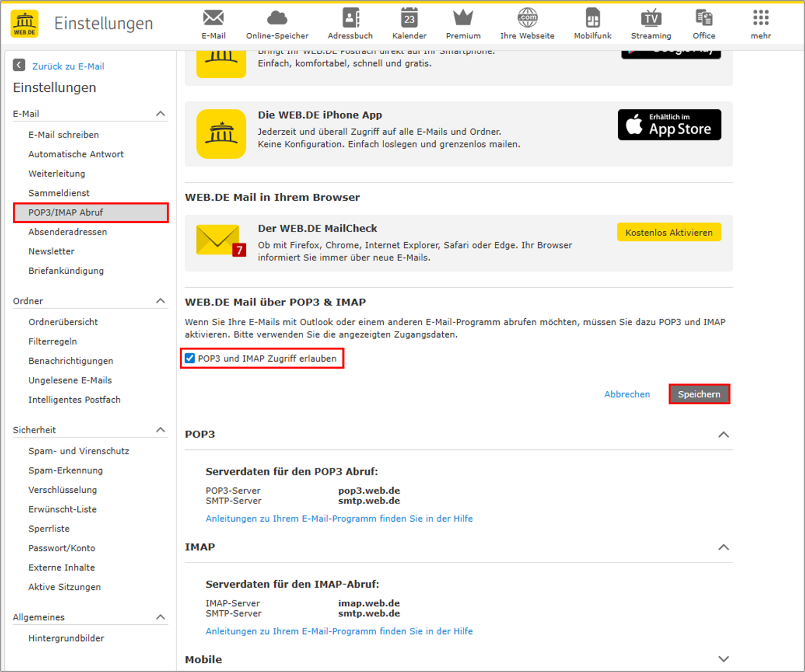
Task: Open the E-Mail envelope icon in top navigation
Action: tap(213, 18)
